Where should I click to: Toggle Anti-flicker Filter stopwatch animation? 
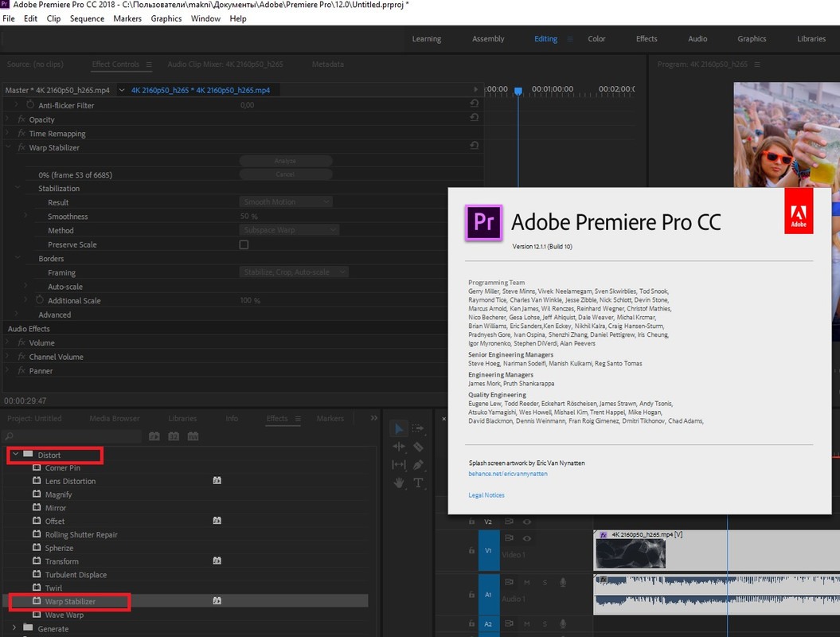pos(30,104)
